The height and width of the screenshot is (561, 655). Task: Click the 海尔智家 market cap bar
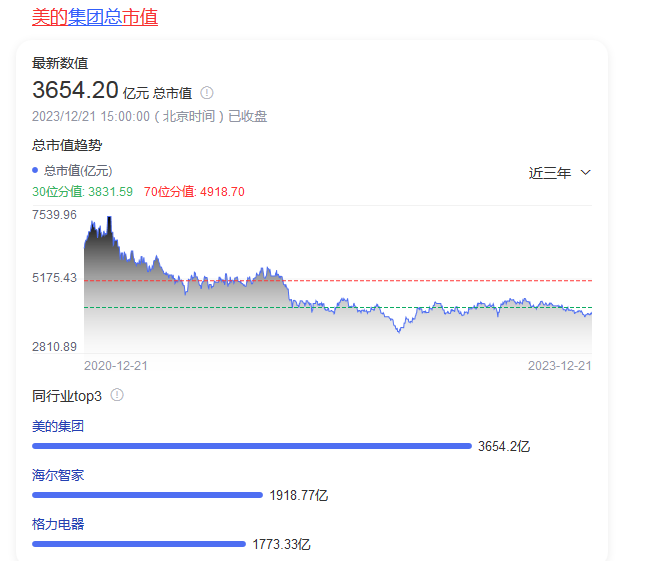click(147, 495)
